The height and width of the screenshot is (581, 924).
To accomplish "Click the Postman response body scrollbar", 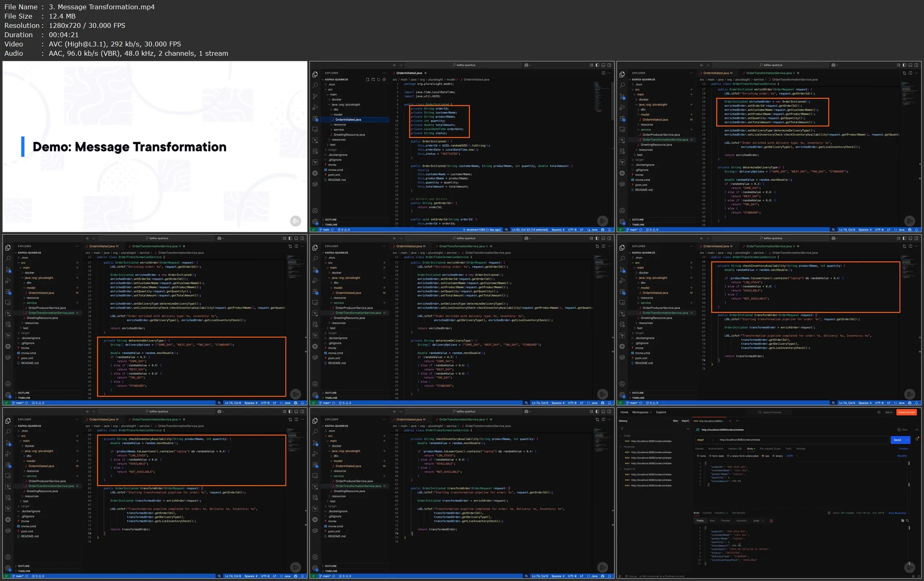I will pos(909,528).
